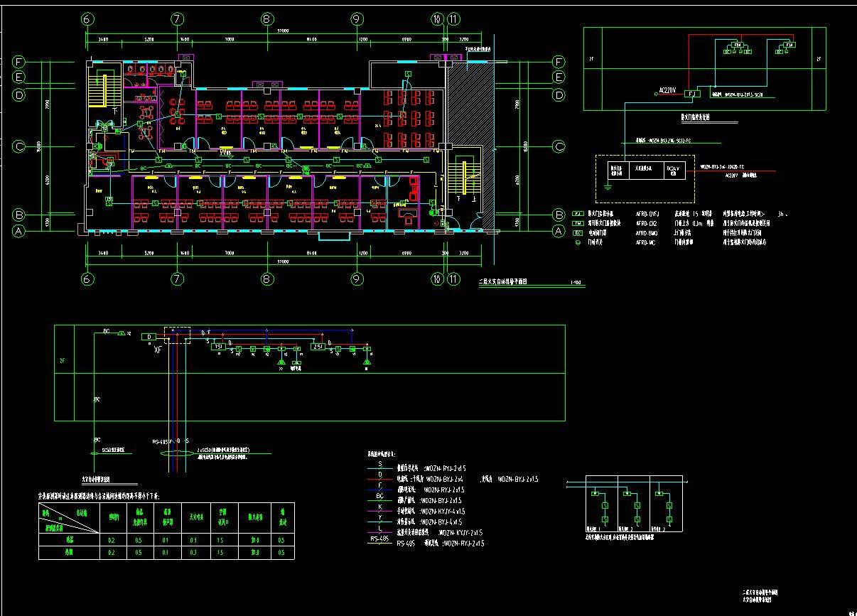The width and height of the screenshot is (857, 616).
Task: Select the FJ box next to AC220V
Action: point(694,93)
